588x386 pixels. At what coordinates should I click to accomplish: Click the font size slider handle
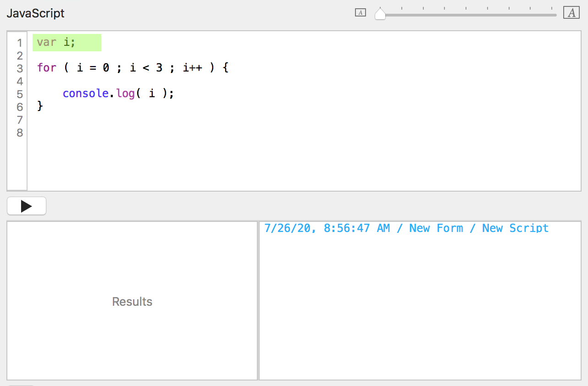[380, 14]
